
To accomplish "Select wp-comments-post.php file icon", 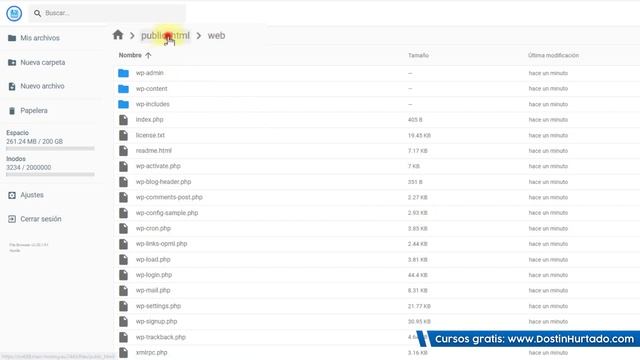I will point(123,197).
